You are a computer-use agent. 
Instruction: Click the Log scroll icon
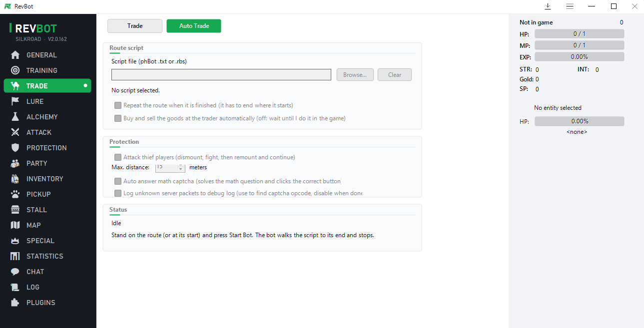coord(15,287)
